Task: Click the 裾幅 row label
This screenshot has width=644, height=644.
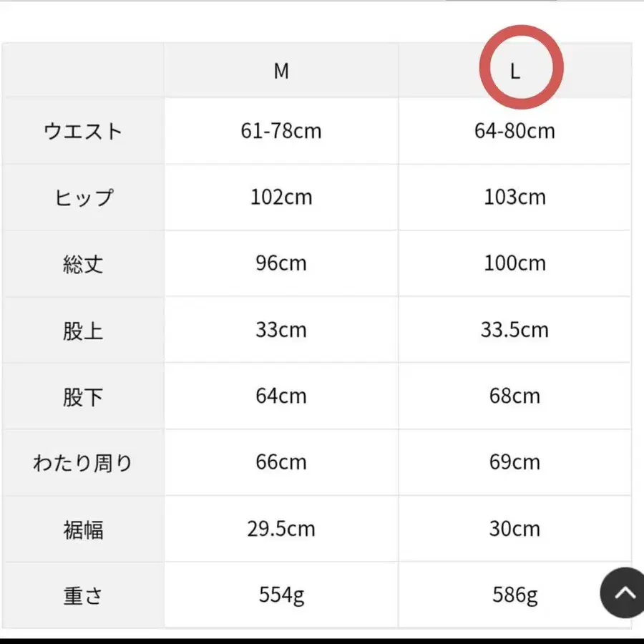Action: 83,530
